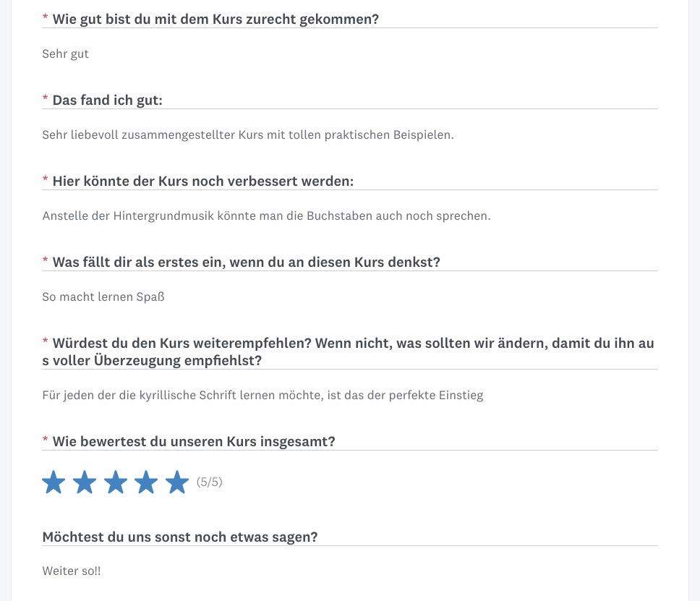Screen dimensions: 700x601
Task: Click the 'Möchtest du uns sonst noch' question
Action: click(x=180, y=537)
